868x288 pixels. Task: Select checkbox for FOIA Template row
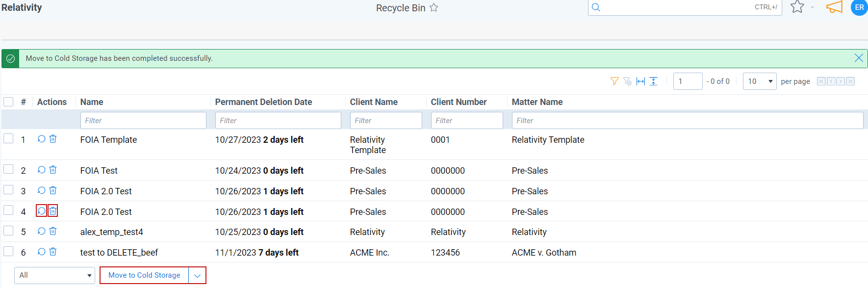pyautogui.click(x=8, y=138)
